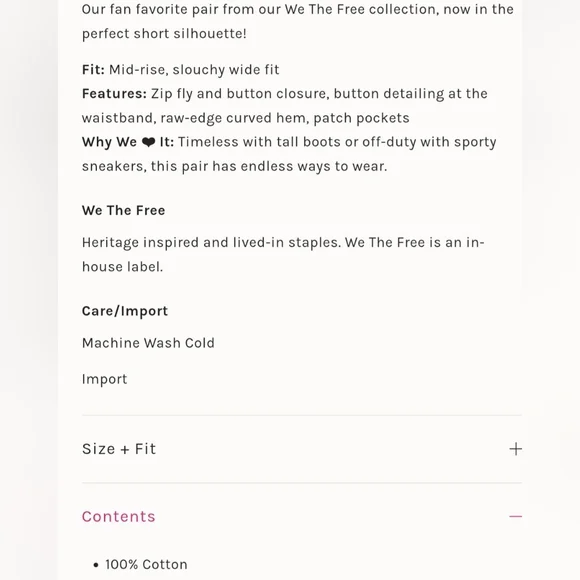Click the Timeless with tall boots sentence
The width and height of the screenshot is (580, 580).
pyautogui.click(x=337, y=142)
